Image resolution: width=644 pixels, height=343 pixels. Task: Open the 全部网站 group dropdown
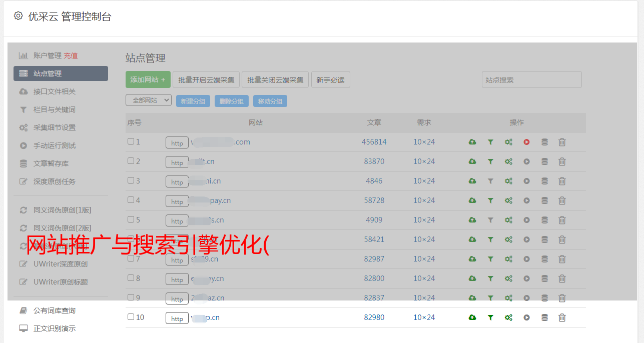point(148,100)
